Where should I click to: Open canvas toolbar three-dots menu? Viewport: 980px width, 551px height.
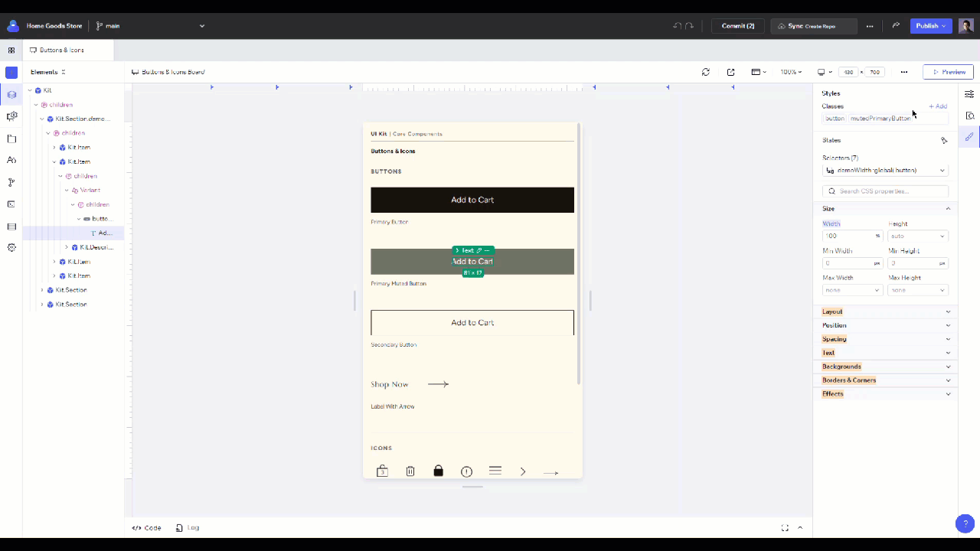[x=904, y=72]
